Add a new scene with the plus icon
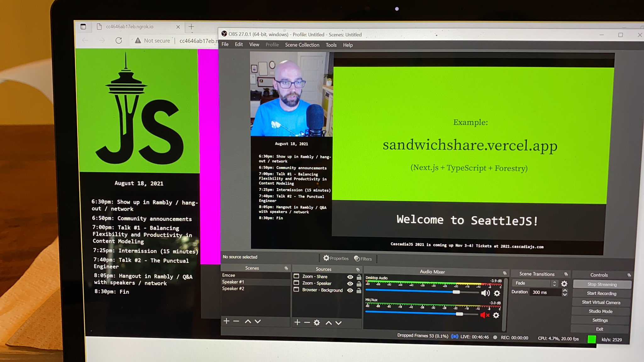644x362 pixels. (226, 321)
